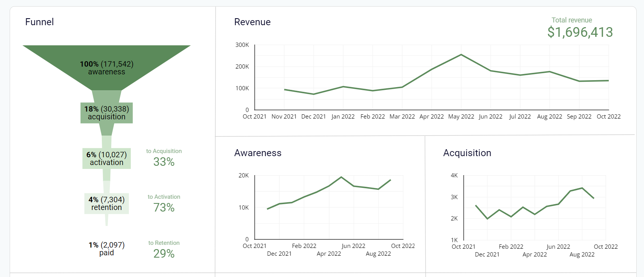Click the 100K revenue axis label
Viewport: 644px width, 277px height.
pyautogui.click(x=242, y=88)
